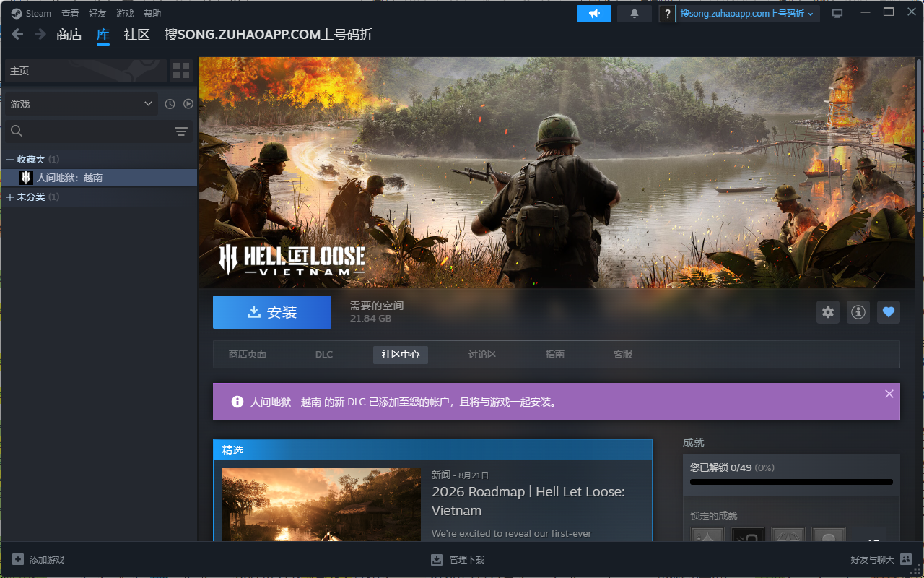
Task: Expand the 游戏 library filter dropdown
Action: click(x=82, y=104)
